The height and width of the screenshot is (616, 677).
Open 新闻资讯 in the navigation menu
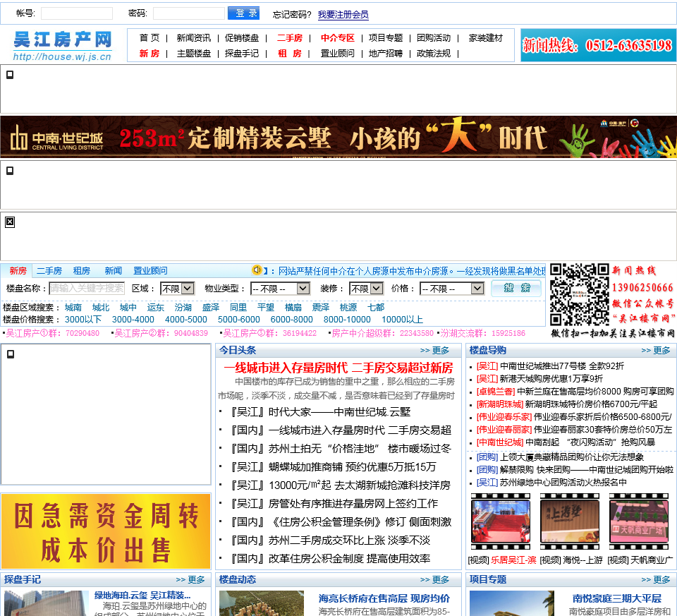194,38
